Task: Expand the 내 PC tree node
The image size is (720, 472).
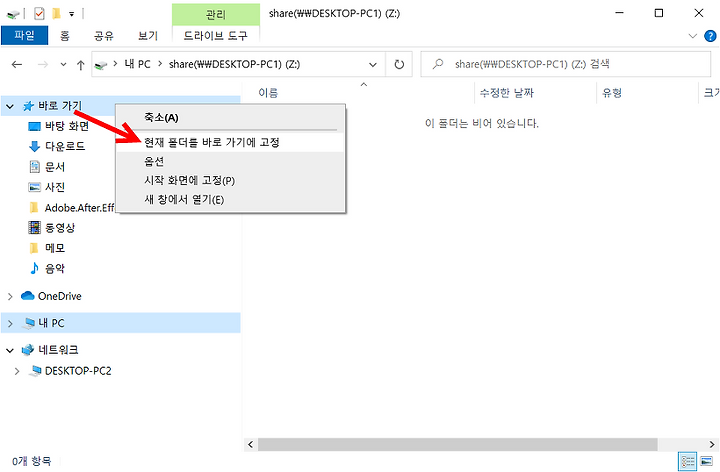Action: click(10, 323)
